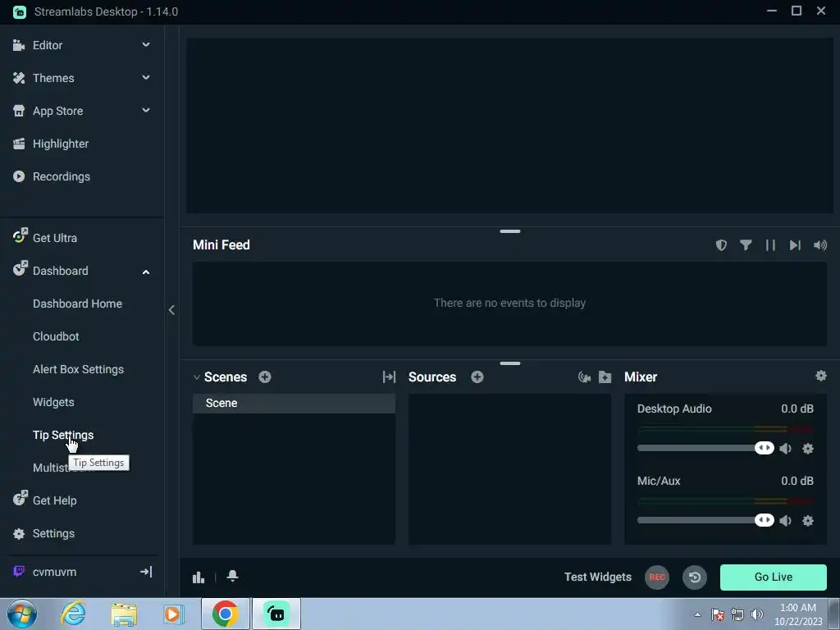Image resolution: width=840 pixels, height=630 pixels.
Task: Expand the Editor dropdown chevron
Action: (146, 45)
